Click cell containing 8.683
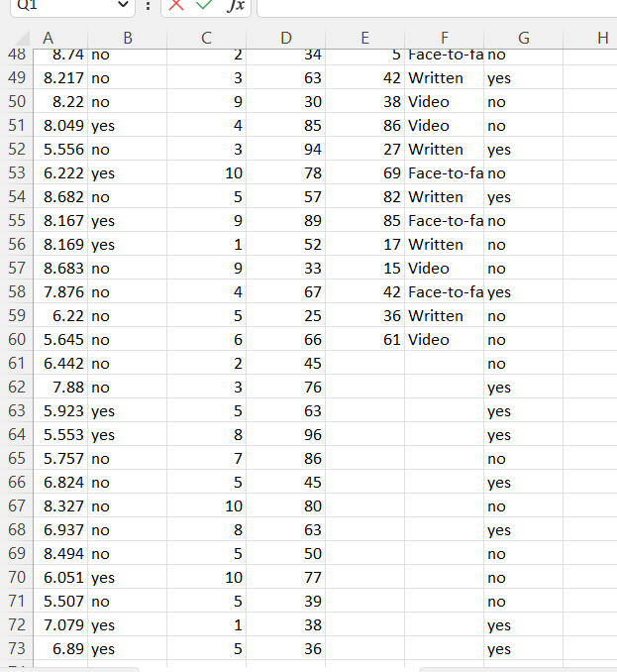The height and width of the screenshot is (672, 617). [x=60, y=268]
